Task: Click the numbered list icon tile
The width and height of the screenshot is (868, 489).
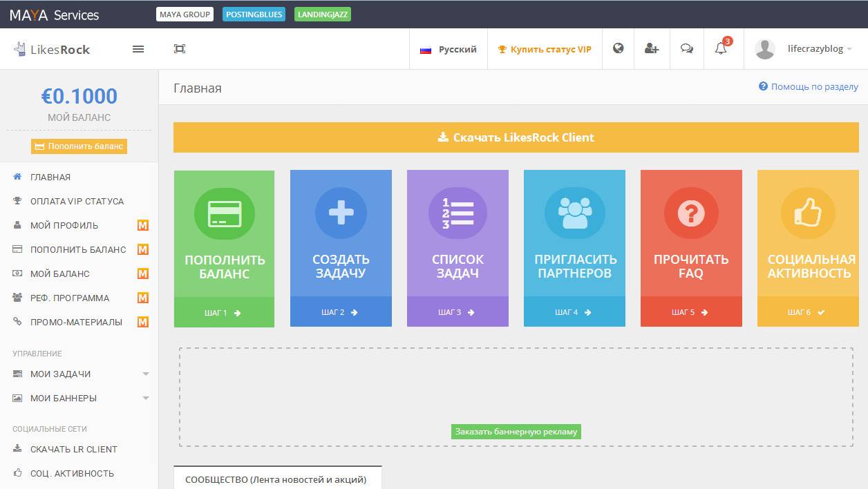Action: pyautogui.click(x=457, y=213)
